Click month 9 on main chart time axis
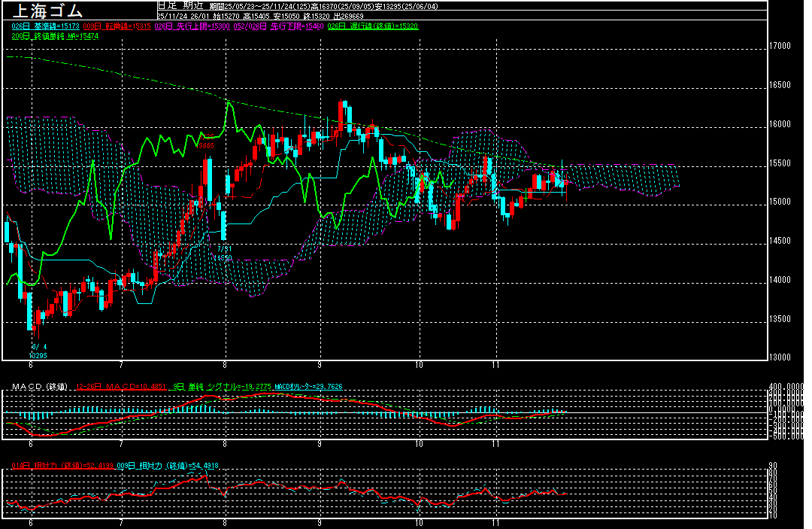The width and height of the screenshot is (812, 529). pyautogui.click(x=320, y=365)
